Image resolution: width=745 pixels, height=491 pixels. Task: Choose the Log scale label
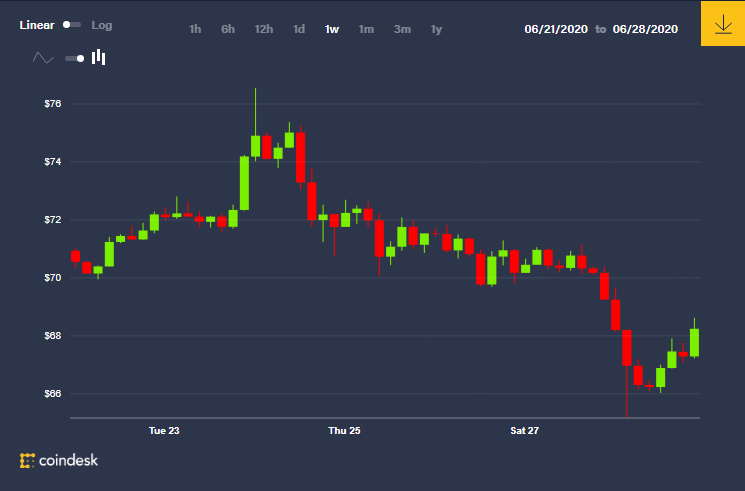102,25
